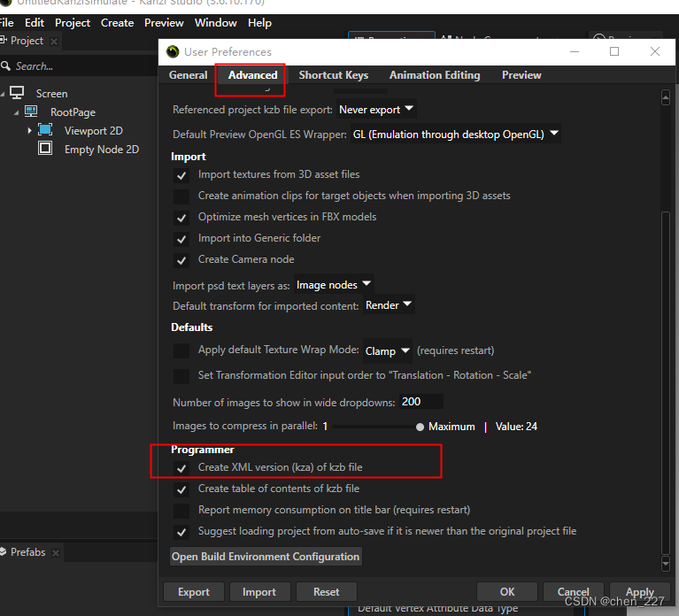Close the Prefabs panel tab

pyautogui.click(x=56, y=553)
